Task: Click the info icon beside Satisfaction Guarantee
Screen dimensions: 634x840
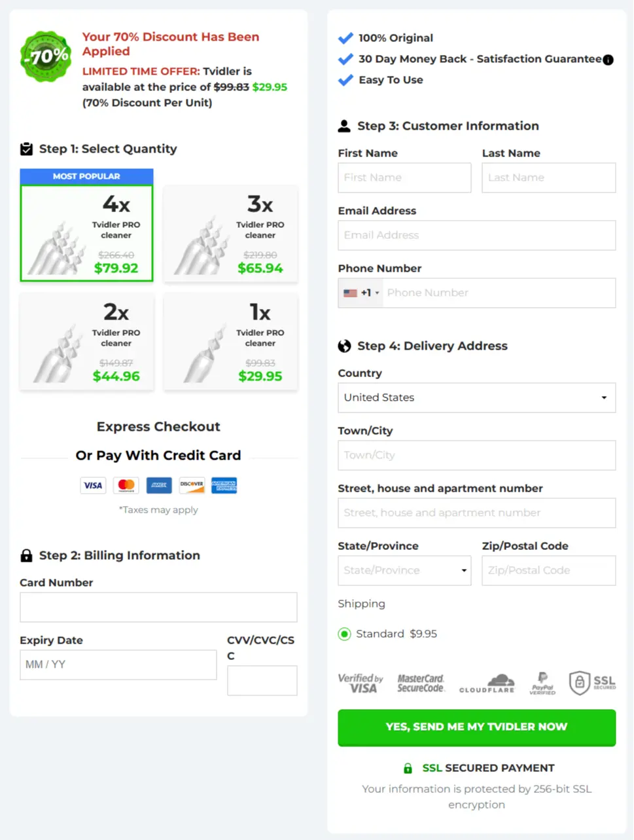Action: 608,60
